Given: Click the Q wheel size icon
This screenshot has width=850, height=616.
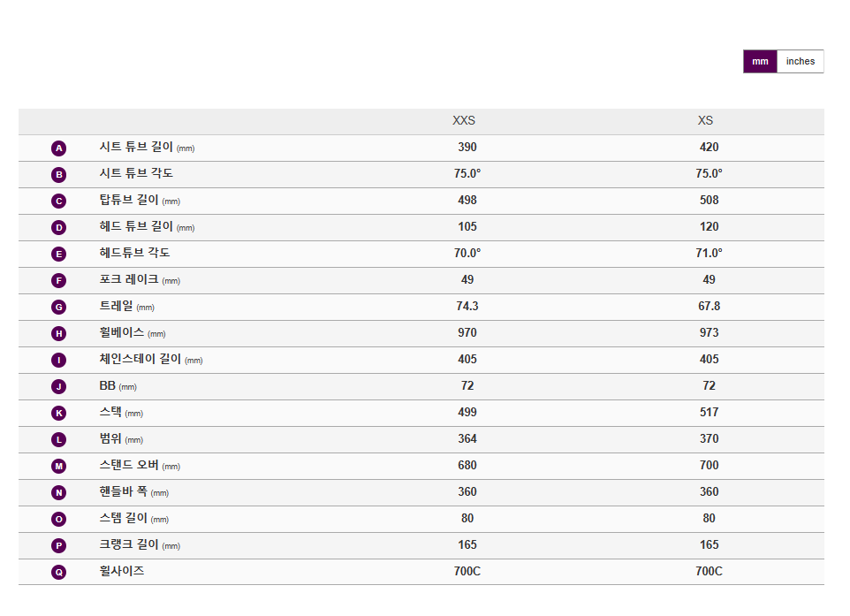Looking at the screenshot, I should (x=58, y=572).
